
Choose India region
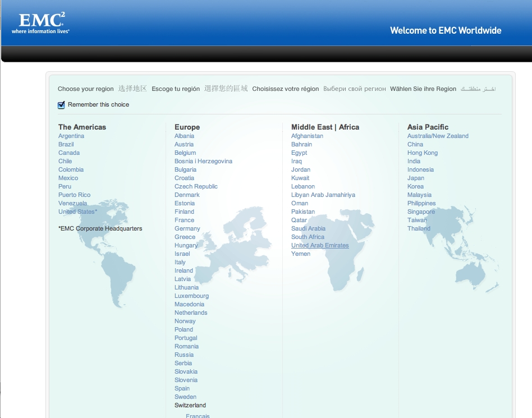414,162
